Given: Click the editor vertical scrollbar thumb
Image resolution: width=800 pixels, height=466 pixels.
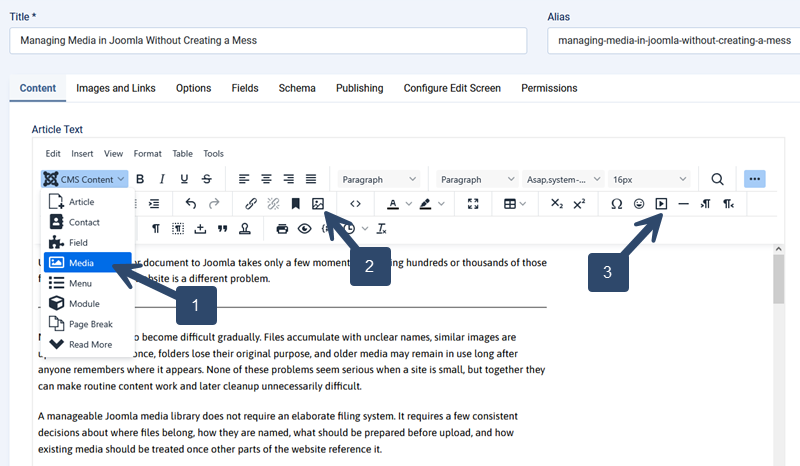Looking at the screenshot, I should click(778, 279).
